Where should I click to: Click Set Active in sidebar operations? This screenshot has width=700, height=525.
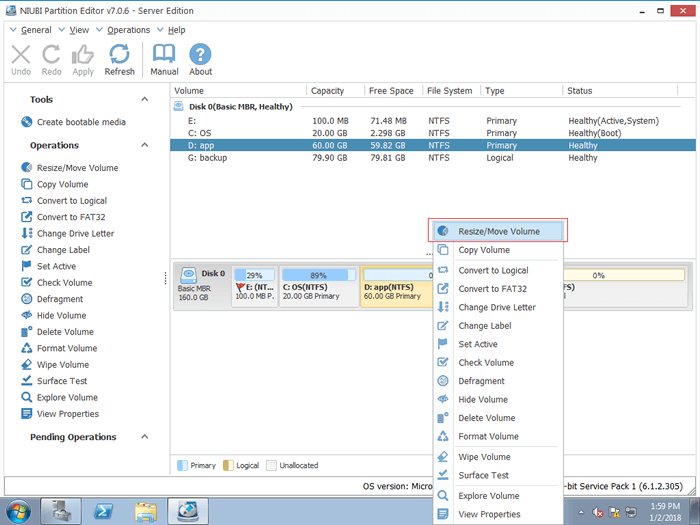pos(48,266)
